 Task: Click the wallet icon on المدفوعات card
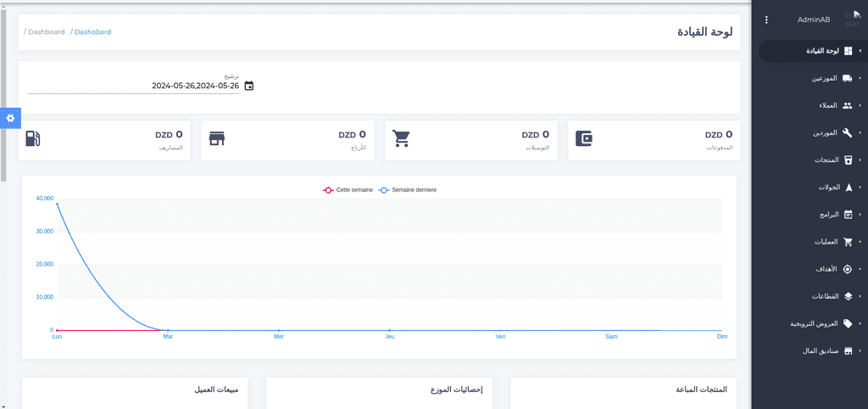[584, 137]
